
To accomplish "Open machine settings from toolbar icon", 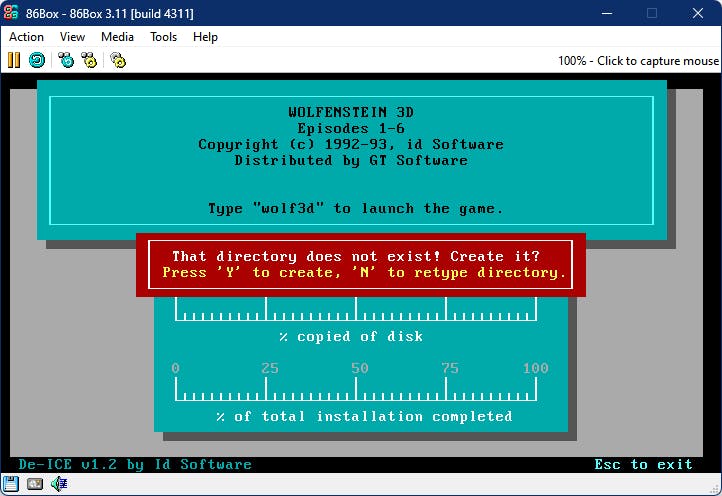I will [x=118, y=60].
